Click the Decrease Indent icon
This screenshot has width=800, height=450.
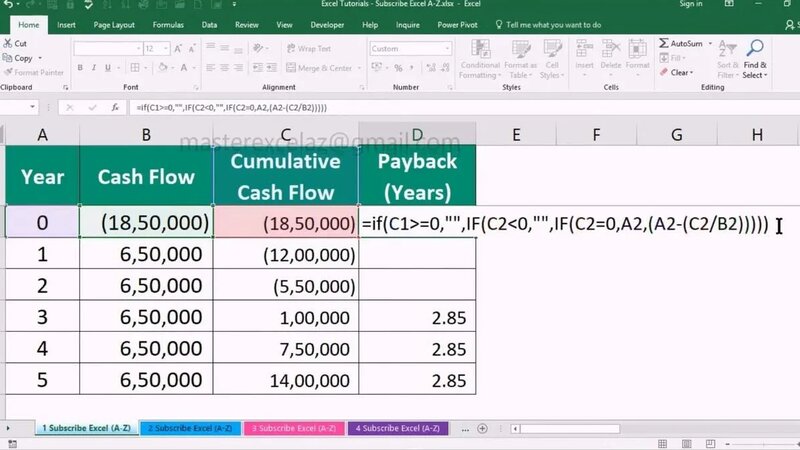tap(258, 67)
